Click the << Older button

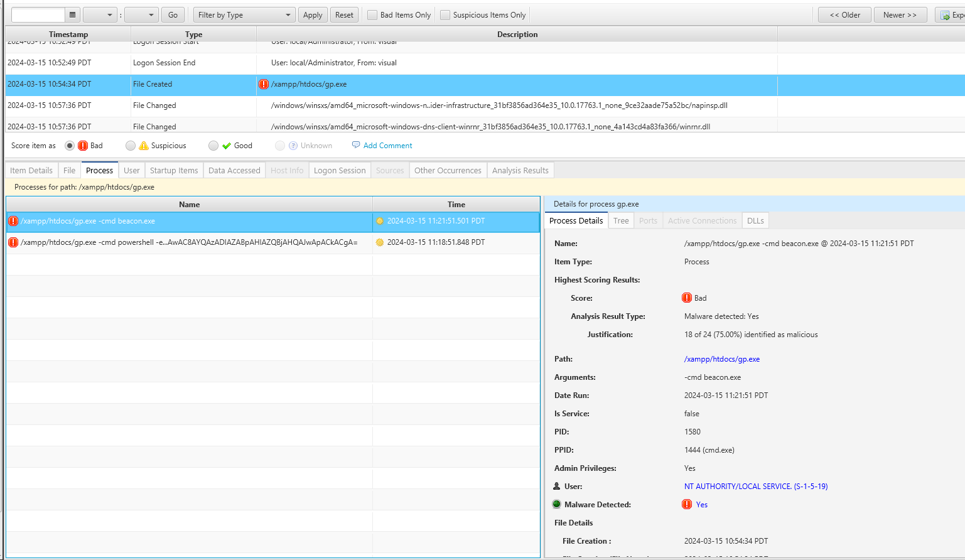pyautogui.click(x=844, y=15)
